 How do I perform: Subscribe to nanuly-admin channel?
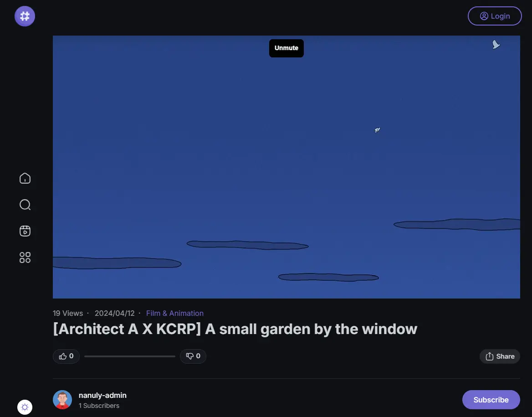[491, 400]
